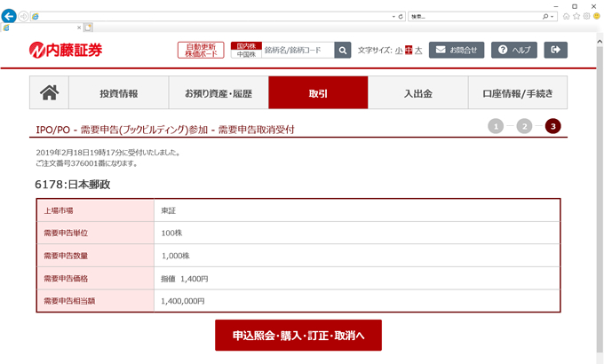
Task: Select the 国内株 market toggle
Action: [246, 46]
